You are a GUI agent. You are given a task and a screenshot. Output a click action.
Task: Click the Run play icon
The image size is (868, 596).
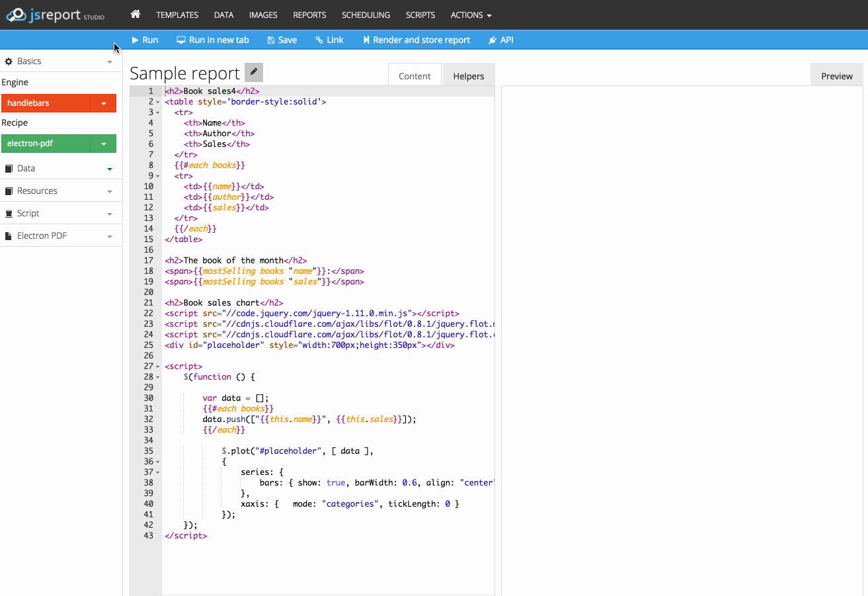135,40
